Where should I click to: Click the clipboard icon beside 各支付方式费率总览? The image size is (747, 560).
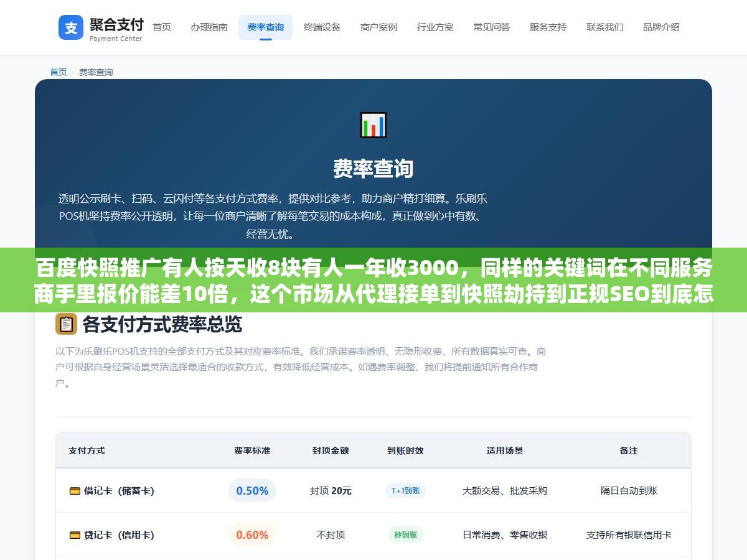(x=66, y=324)
